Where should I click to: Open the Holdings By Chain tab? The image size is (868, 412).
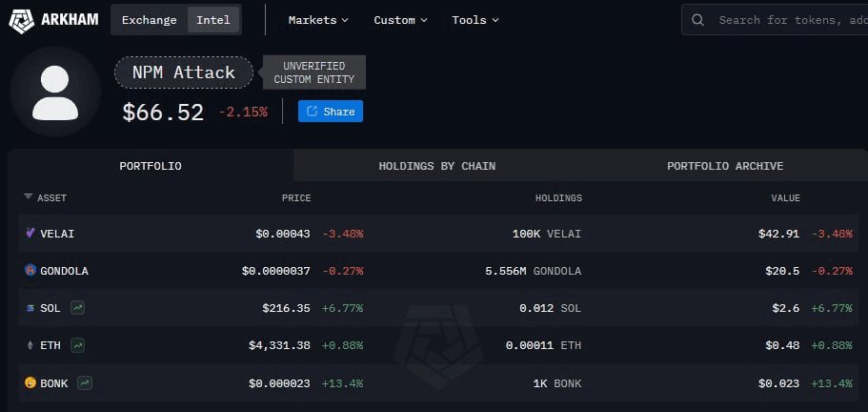point(436,166)
